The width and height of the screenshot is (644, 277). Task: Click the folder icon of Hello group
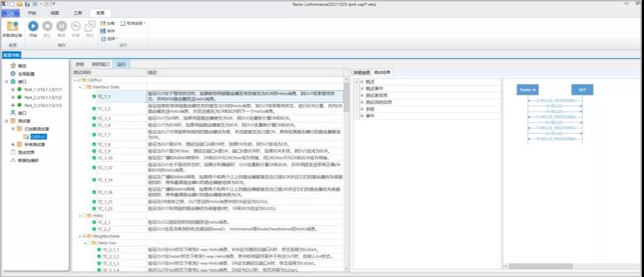(89, 216)
